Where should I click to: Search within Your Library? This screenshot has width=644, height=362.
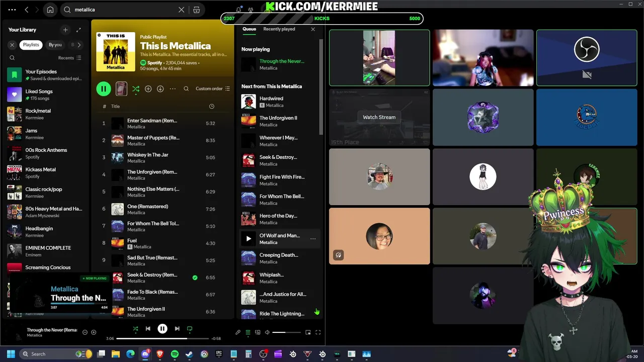[12, 58]
